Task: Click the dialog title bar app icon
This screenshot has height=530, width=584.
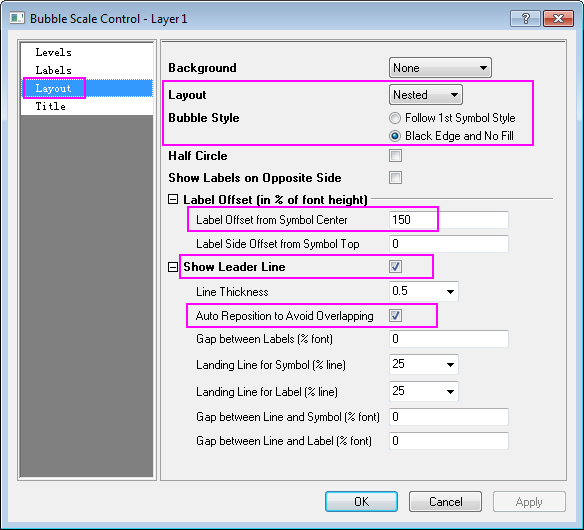Action: 17,18
